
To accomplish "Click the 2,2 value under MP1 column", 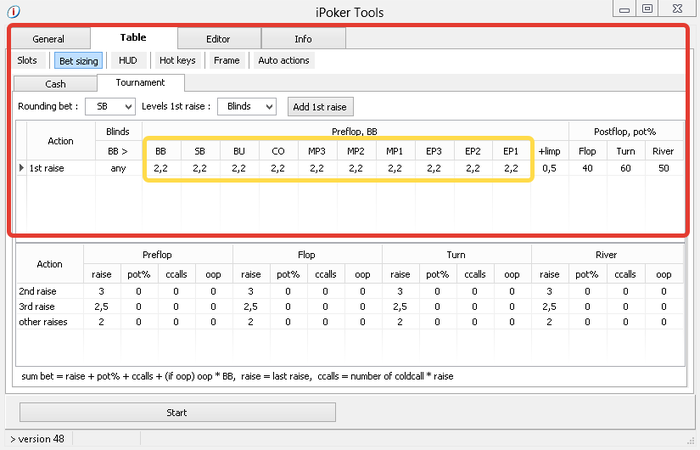I will pyautogui.click(x=395, y=168).
